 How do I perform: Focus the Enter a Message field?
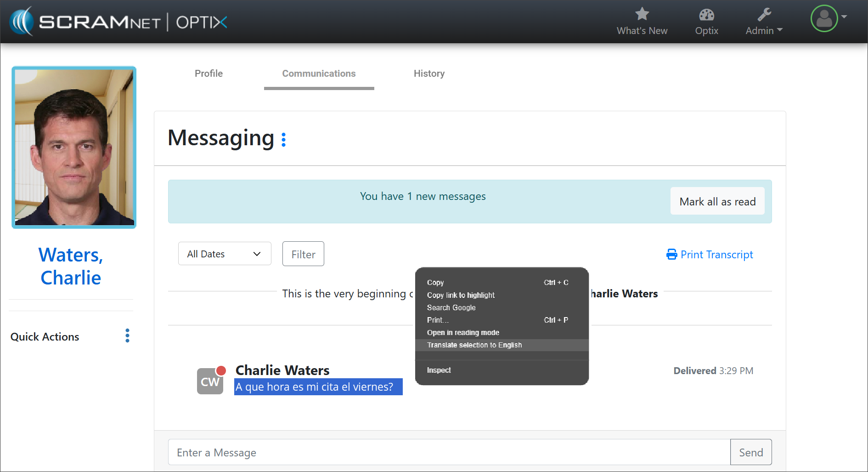[x=449, y=453]
